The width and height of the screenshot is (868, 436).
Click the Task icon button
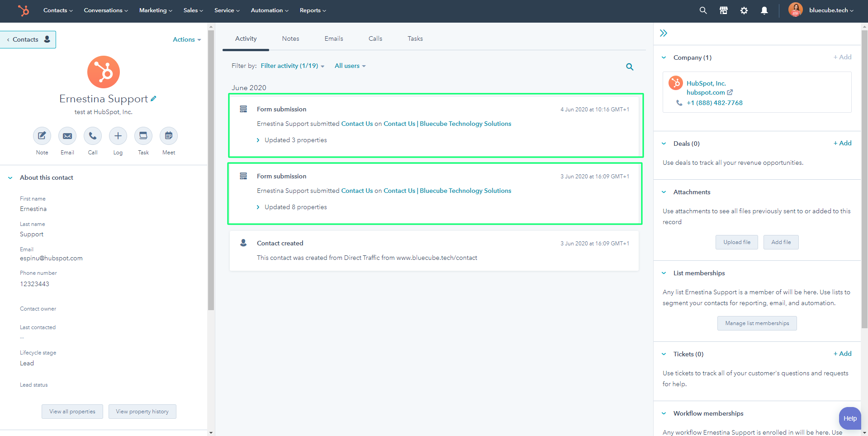click(x=143, y=136)
